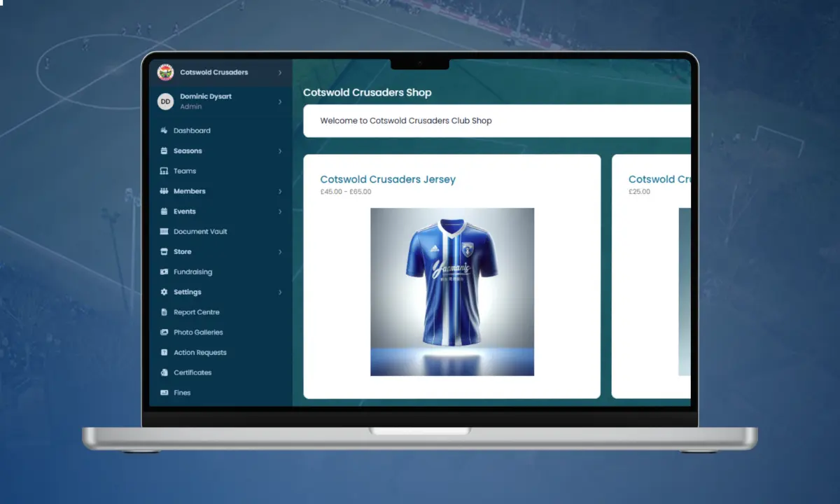
Task: Open Dominic Dysart admin profile
Action: (x=206, y=101)
